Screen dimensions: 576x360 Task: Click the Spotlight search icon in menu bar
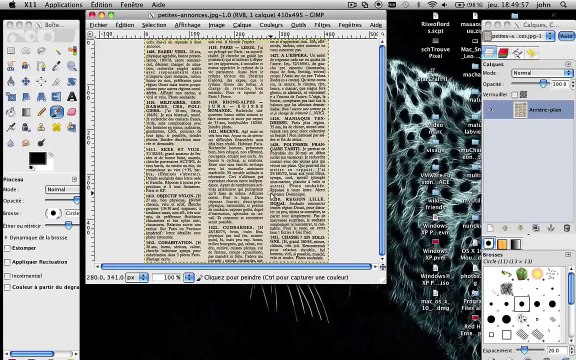pyautogui.click(x=564, y=5)
